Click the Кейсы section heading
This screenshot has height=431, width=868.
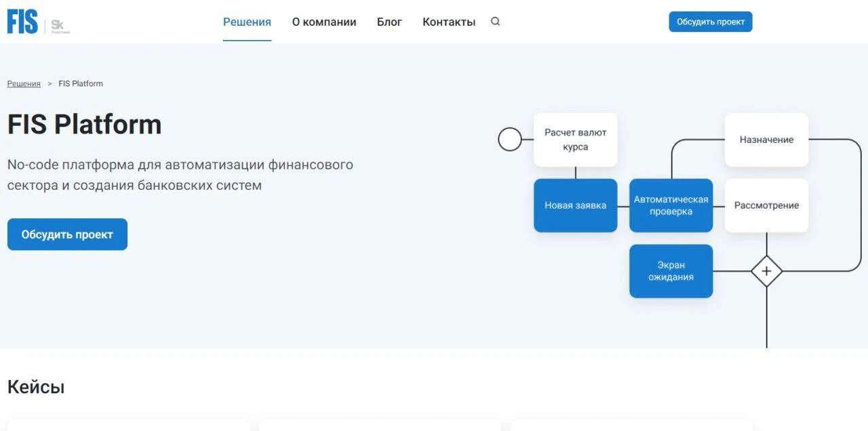[36, 388]
